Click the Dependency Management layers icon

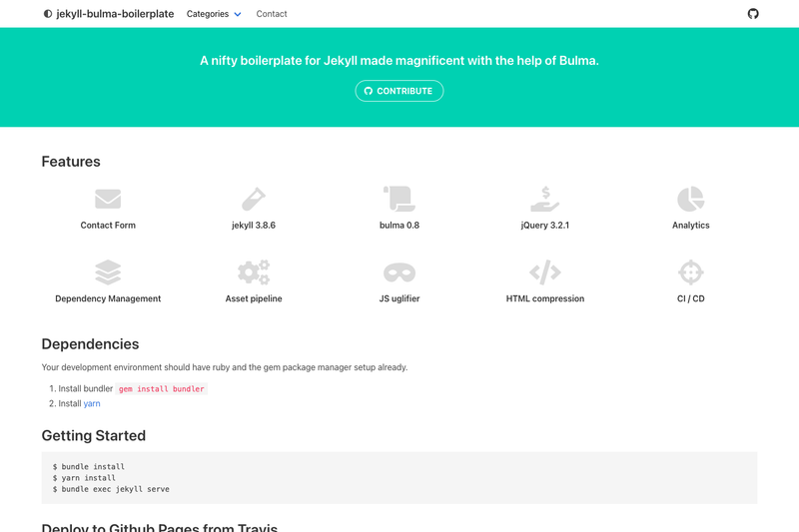pyautogui.click(x=108, y=272)
